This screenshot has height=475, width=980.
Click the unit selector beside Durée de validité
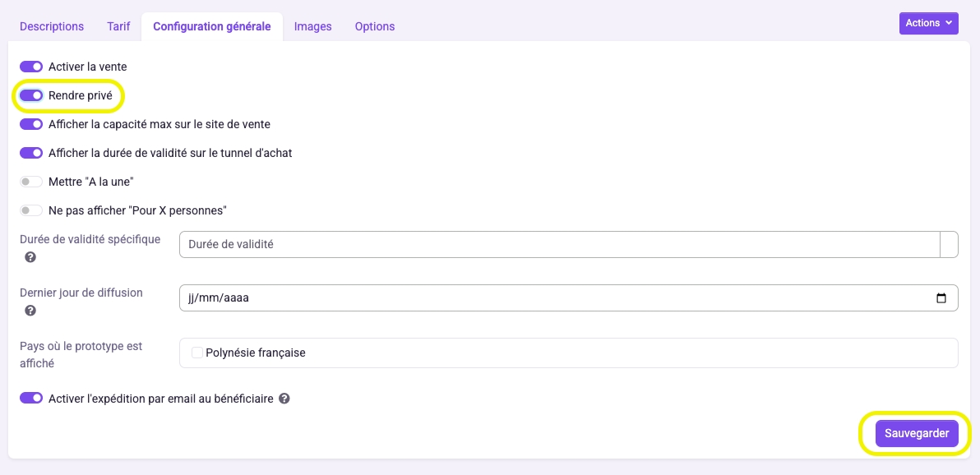949,244
